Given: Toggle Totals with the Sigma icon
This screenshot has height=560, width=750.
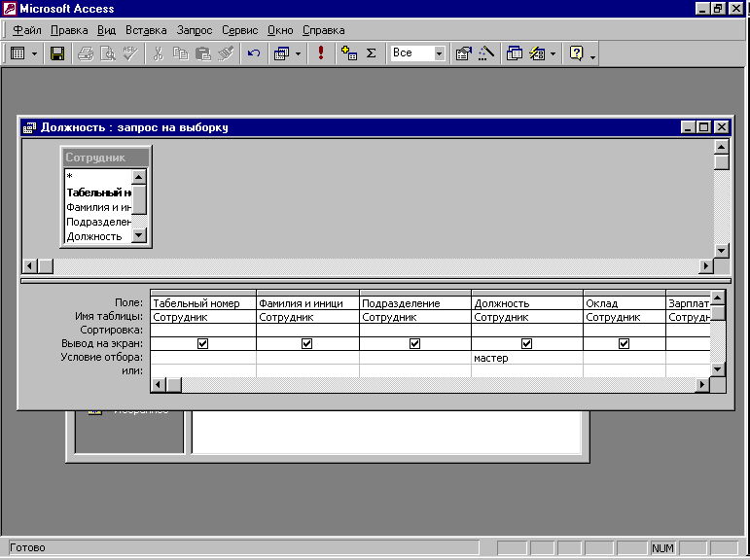Looking at the screenshot, I should 372,53.
